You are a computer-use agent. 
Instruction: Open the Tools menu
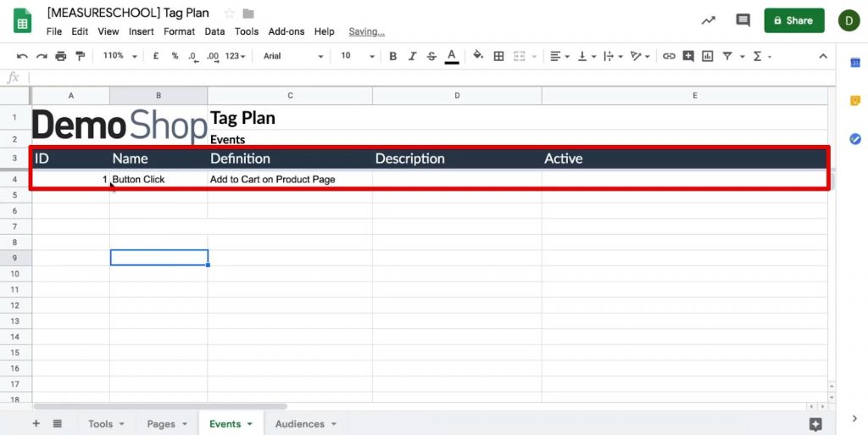pos(247,31)
